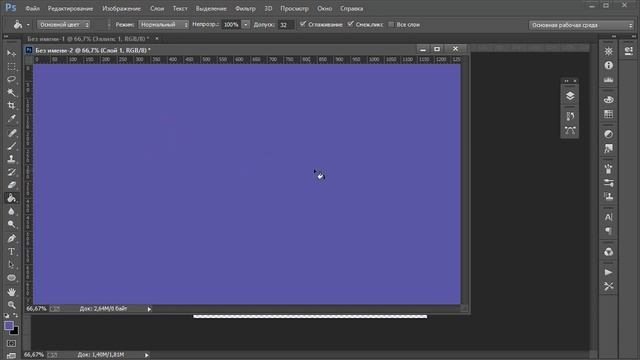This screenshot has height=360, width=640.
Task: Open the opacity slider dropdown arrow
Action: pyautogui.click(x=245, y=25)
